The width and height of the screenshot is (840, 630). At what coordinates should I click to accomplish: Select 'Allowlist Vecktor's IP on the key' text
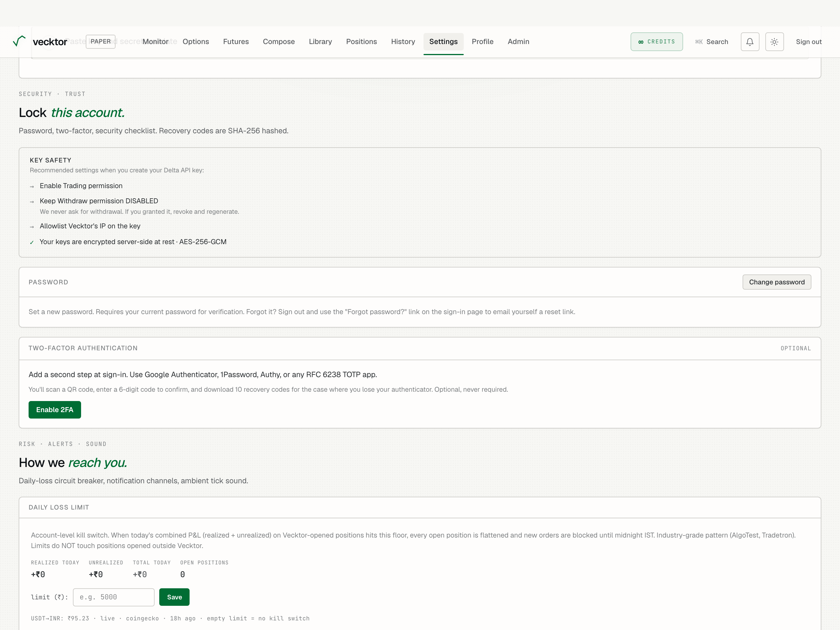pos(90,226)
